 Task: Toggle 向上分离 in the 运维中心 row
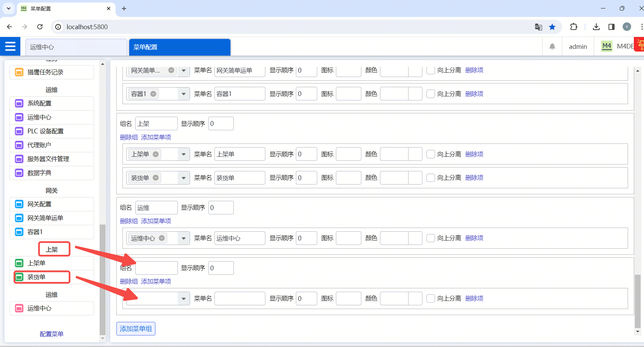pyautogui.click(x=431, y=238)
